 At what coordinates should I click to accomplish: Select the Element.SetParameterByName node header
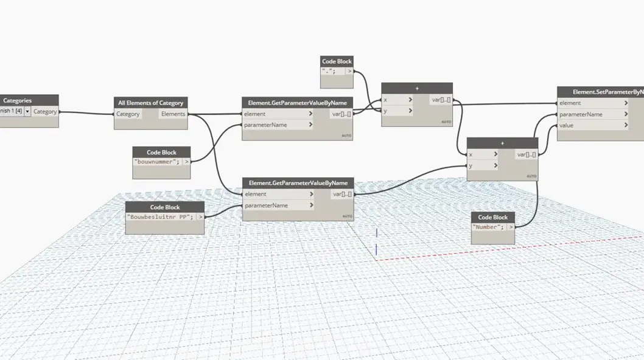pyautogui.click(x=600, y=92)
